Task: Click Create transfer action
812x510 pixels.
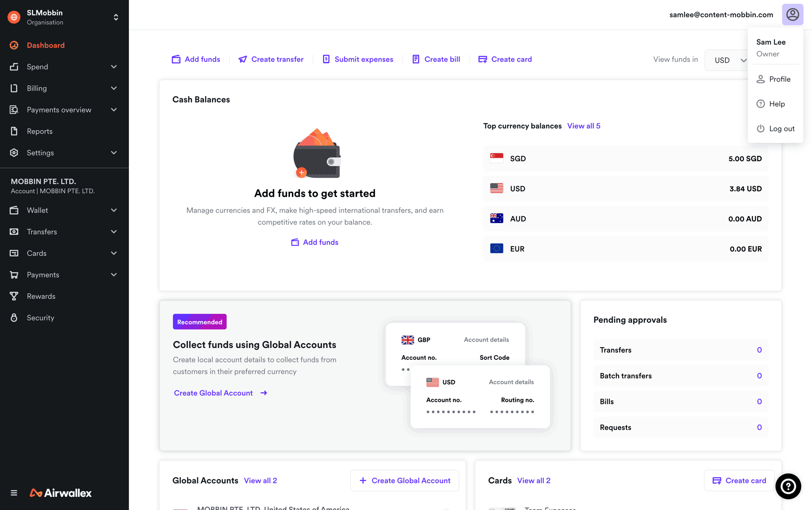Action: tap(271, 59)
